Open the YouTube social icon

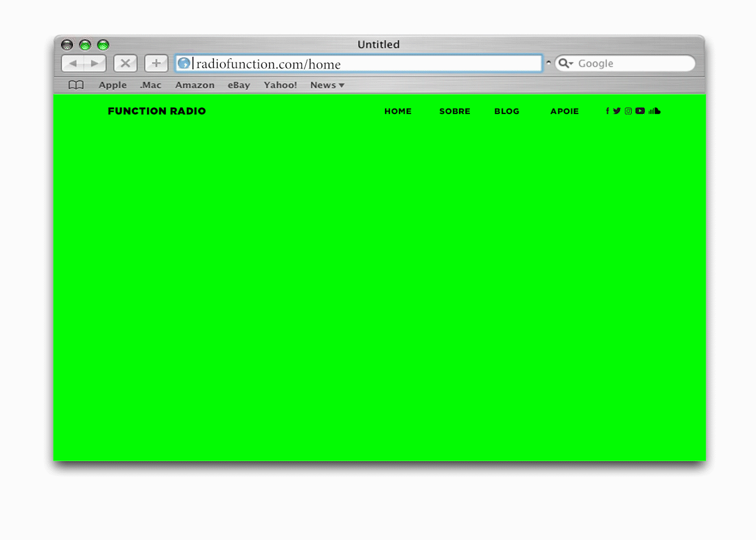point(640,111)
